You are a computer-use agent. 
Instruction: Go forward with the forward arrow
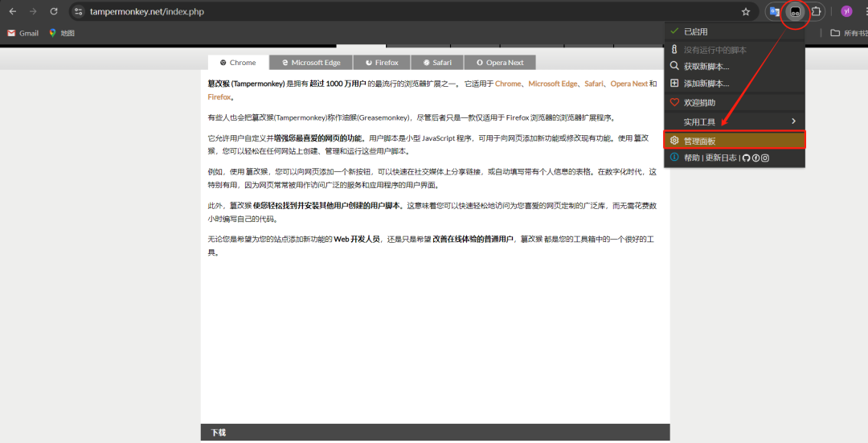click(33, 11)
